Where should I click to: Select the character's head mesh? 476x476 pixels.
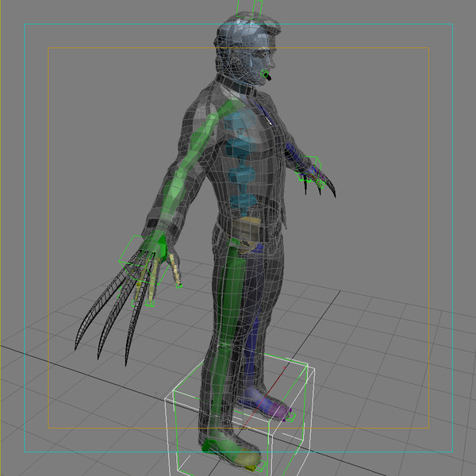(247, 50)
